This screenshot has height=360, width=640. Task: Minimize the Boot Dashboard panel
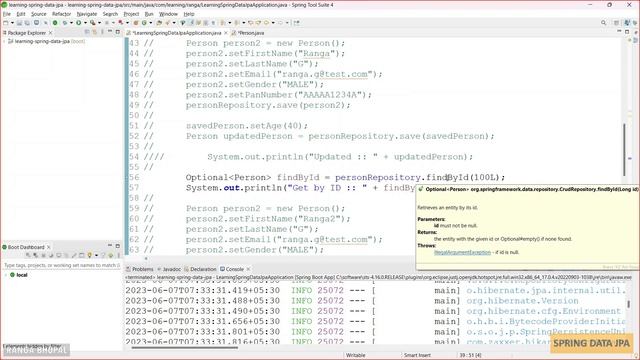[x=110, y=246]
